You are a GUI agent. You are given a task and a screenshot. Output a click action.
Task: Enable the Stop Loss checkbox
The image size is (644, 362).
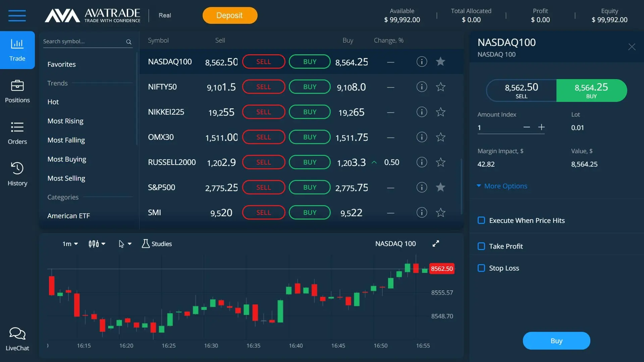point(481,268)
